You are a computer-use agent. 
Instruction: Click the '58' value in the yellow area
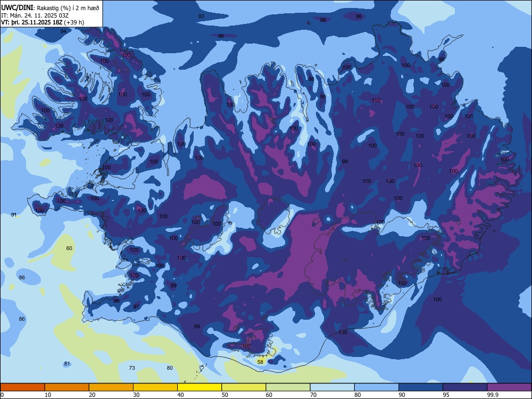tap(260, 362)
